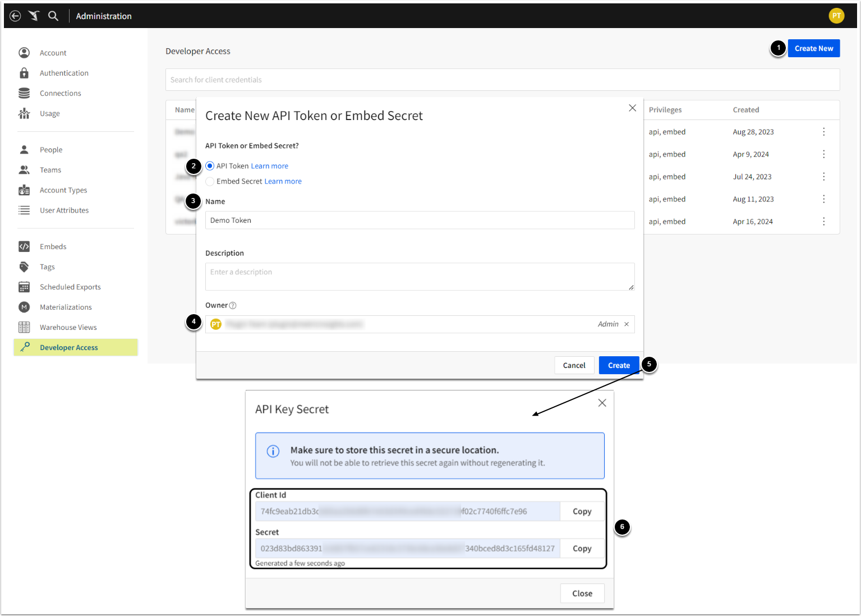Image resolution: width=861 pixels, height=616 pixels.
Task: Open Authentication in the sidebar
Action: click(64, 73)
